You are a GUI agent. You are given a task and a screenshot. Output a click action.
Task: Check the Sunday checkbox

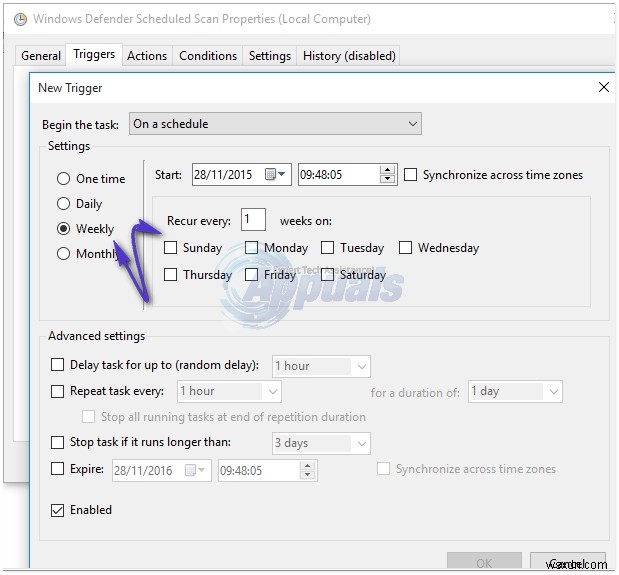pos(170,248)
